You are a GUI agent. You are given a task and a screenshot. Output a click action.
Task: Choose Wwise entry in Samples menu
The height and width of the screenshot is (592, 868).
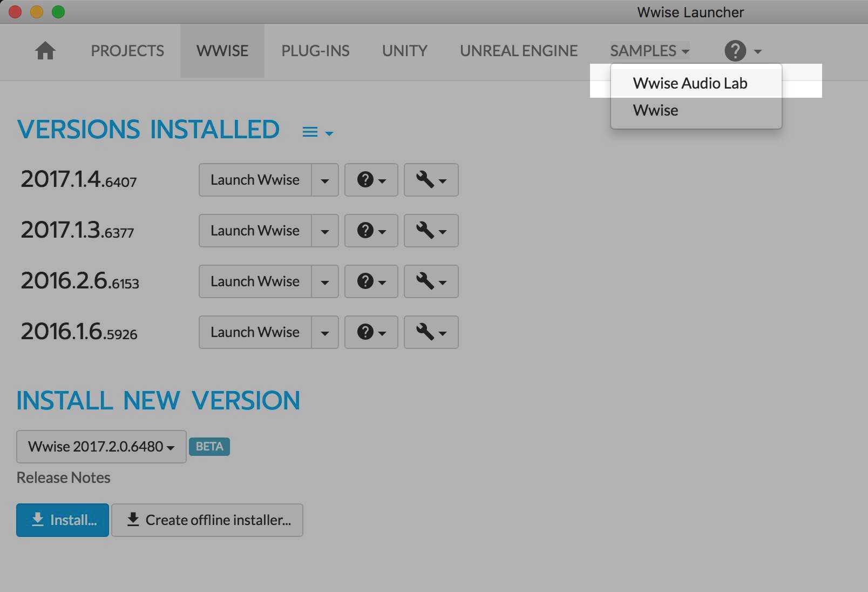click(655, 111)
